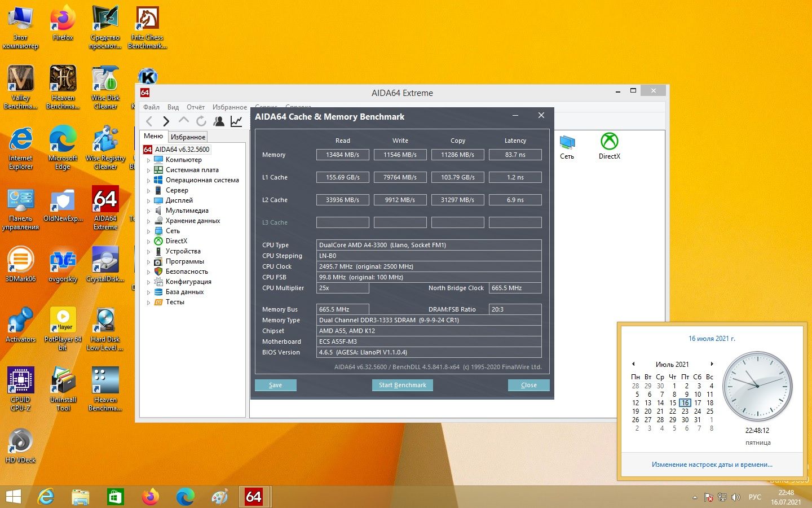812x508 pixels.
Task: Go to next month in calendar
Action: [x=712, y=364]
